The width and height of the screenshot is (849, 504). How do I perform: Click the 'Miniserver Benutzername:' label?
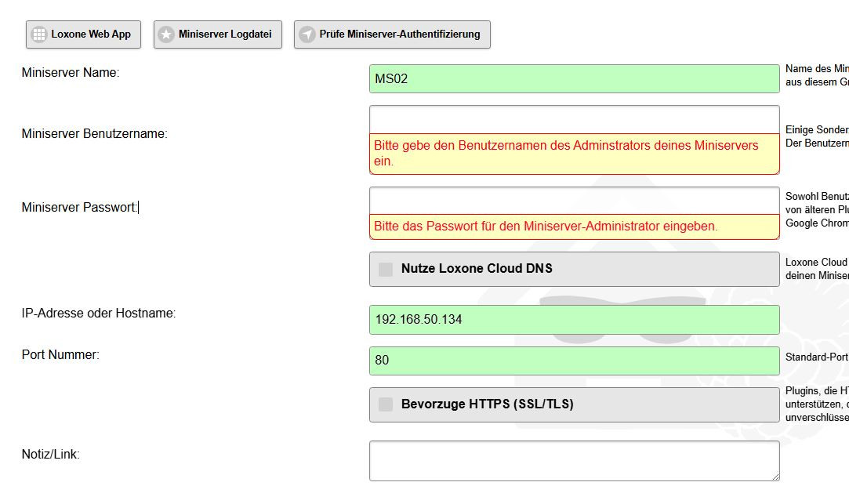[x=95, y=134]
